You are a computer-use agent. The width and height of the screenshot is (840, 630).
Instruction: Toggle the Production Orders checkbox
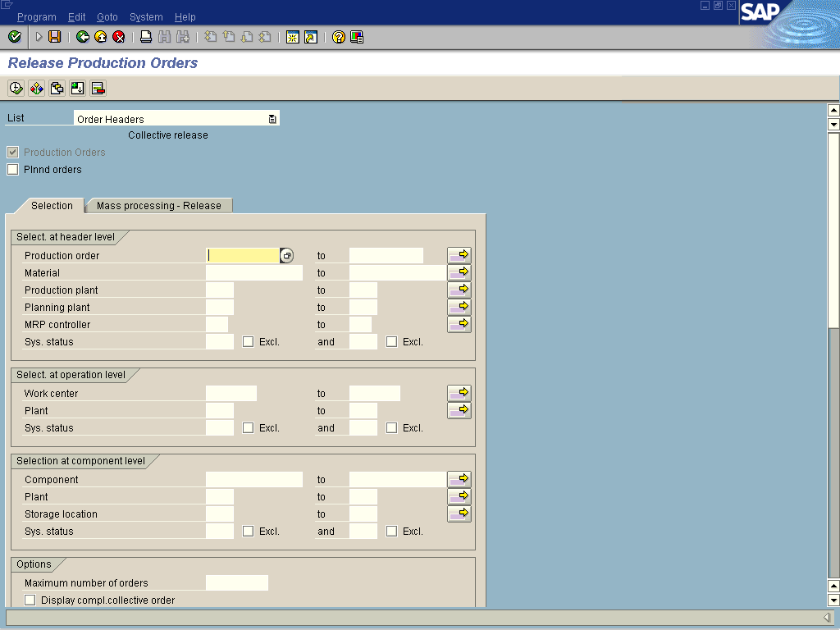13,152
